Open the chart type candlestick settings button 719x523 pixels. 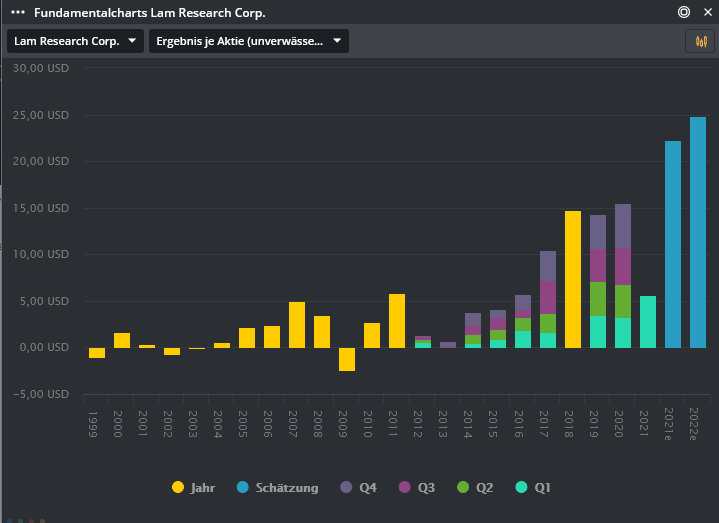(701, 41)
